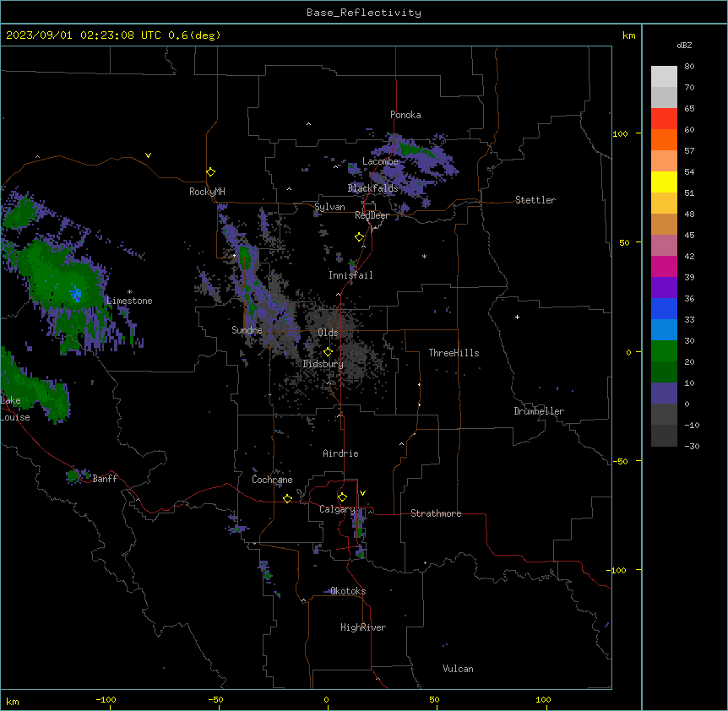Click the yellow marker above Calgary label
The width and height of the screenshot is (728, 711).
coord(342,497)
